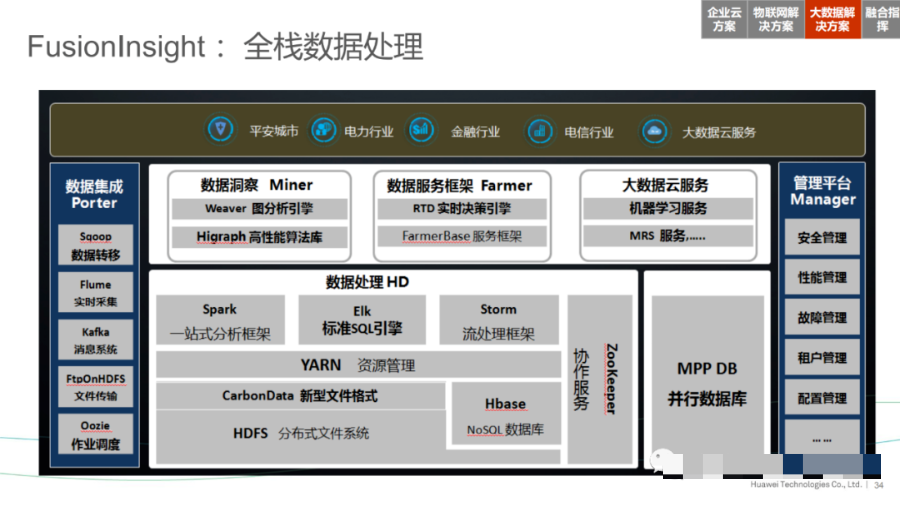Switch to the 物联网解决方案 tab
This screenshot has height=506, width=900.
click(x=775, y=20)
